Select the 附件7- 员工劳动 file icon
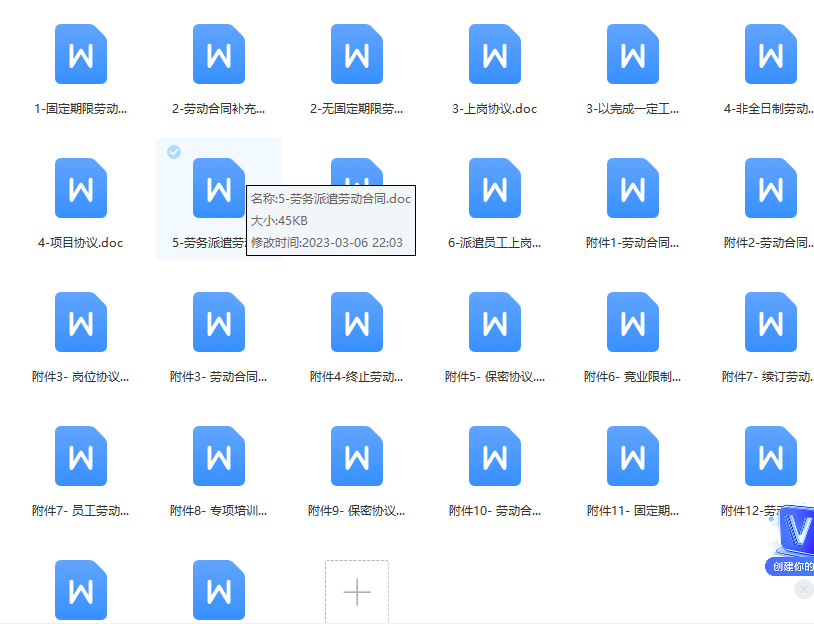The image size is (814, 629). [x=81, y=456]
